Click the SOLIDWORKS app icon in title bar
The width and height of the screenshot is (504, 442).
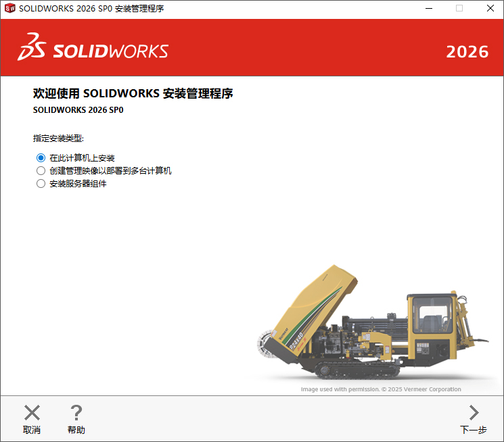pos(10,8)
